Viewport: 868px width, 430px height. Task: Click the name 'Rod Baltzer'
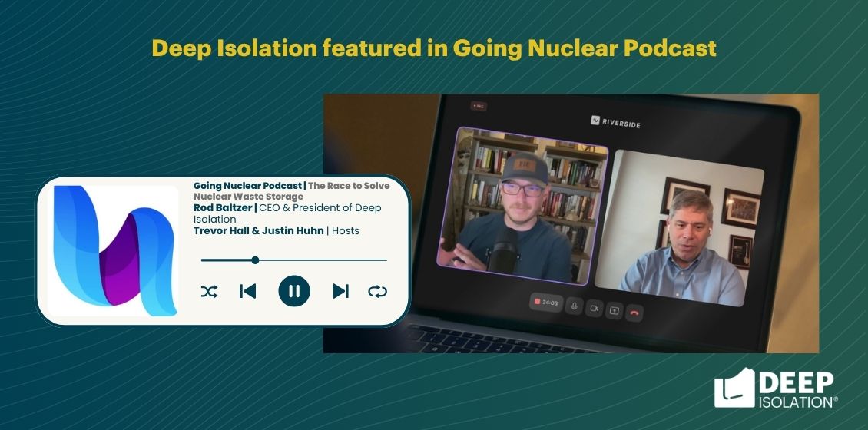(x=223, y=208)
